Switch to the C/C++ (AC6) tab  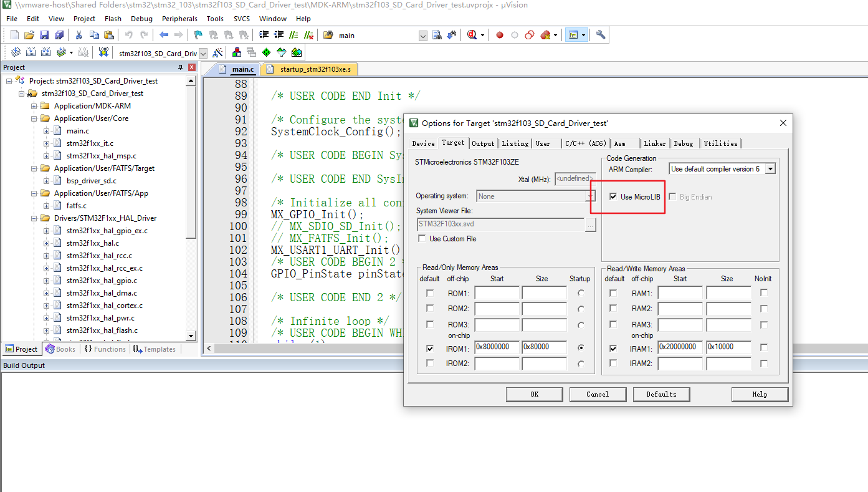(585, 143)
